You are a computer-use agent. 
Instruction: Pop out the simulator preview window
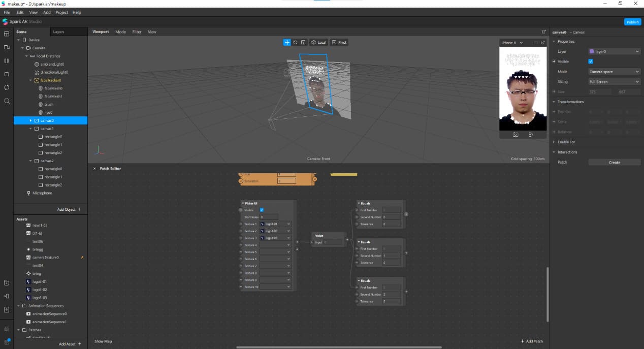[x=542, y=43]
